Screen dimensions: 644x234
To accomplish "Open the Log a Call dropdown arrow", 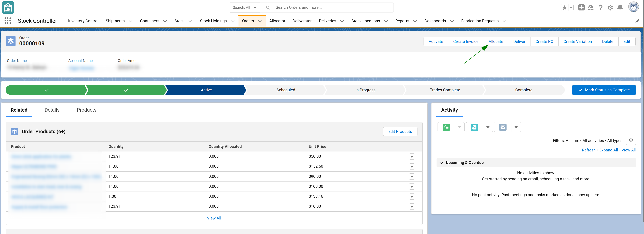I will (x=488, y=127).
